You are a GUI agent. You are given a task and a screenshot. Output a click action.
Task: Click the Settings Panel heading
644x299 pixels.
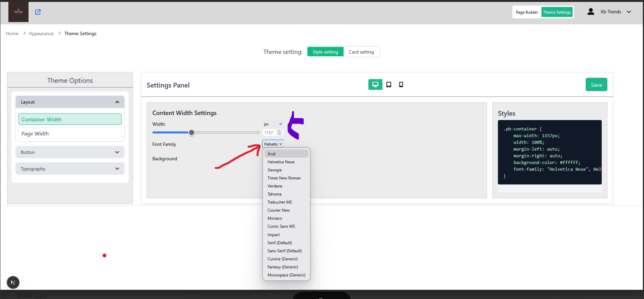168,85
